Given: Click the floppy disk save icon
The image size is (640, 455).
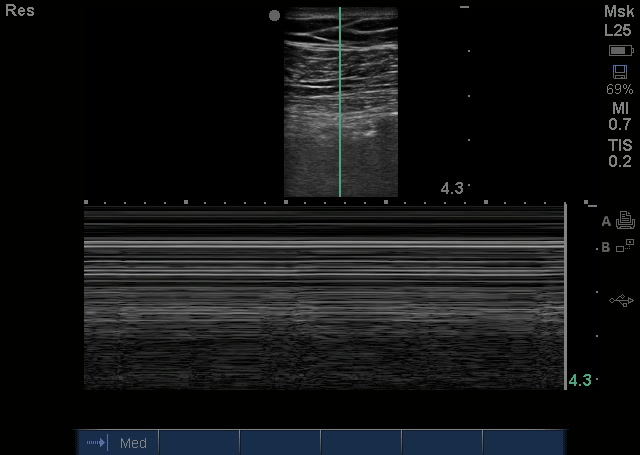Looking at the screenshot, I should pyautogui.click(x=619, y=71).
